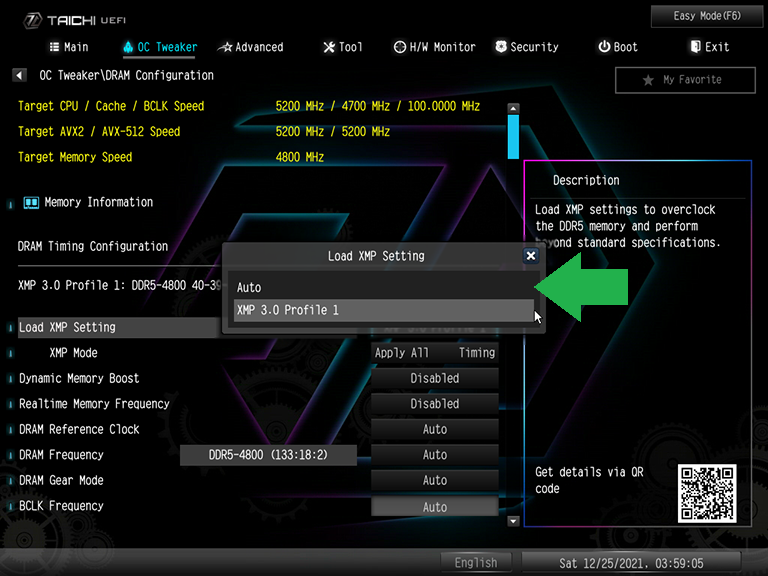Viewport: 768px width, 576px height.
Task: Click the My Favorite star icon
Action: [648, 80]
